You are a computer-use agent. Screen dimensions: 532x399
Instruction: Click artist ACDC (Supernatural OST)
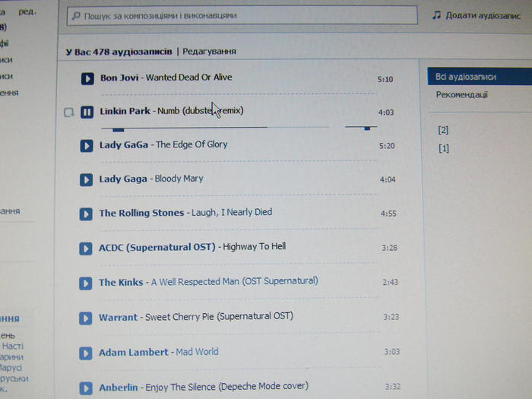click(157, 247)
